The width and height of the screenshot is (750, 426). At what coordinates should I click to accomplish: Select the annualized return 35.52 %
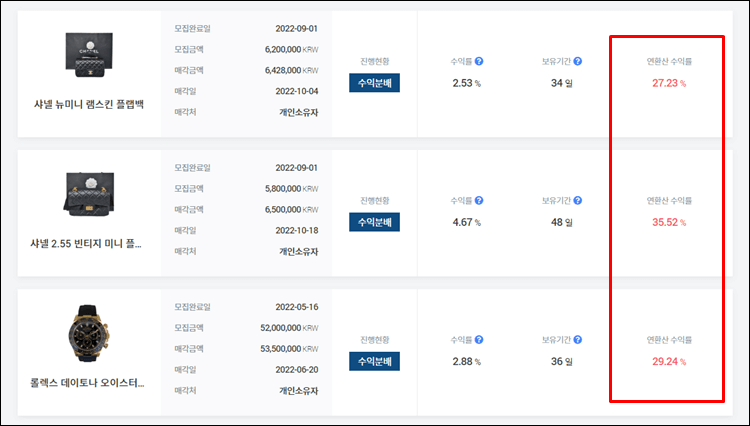pyautogui.click(x=669, y=222)
